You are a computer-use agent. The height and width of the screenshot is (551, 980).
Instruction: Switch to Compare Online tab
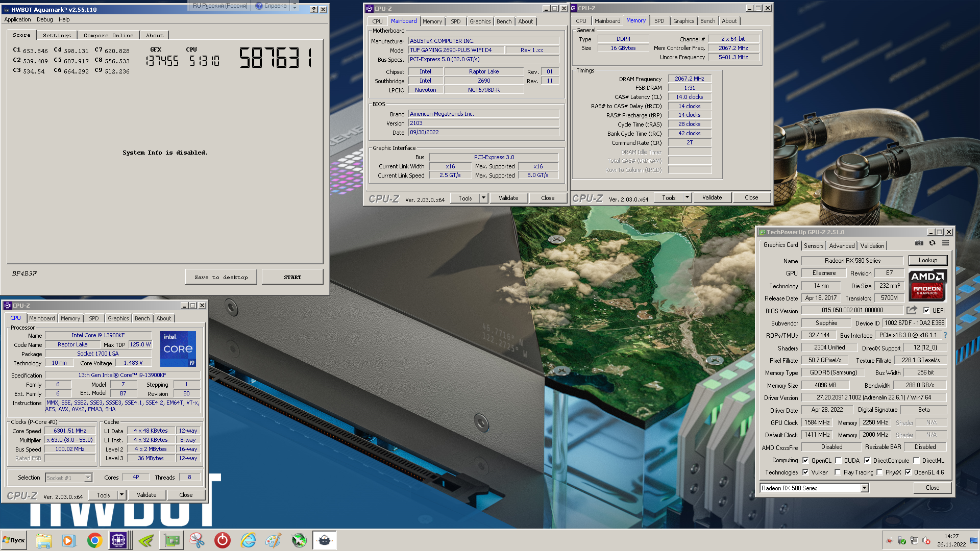click(x=108, y=35)
